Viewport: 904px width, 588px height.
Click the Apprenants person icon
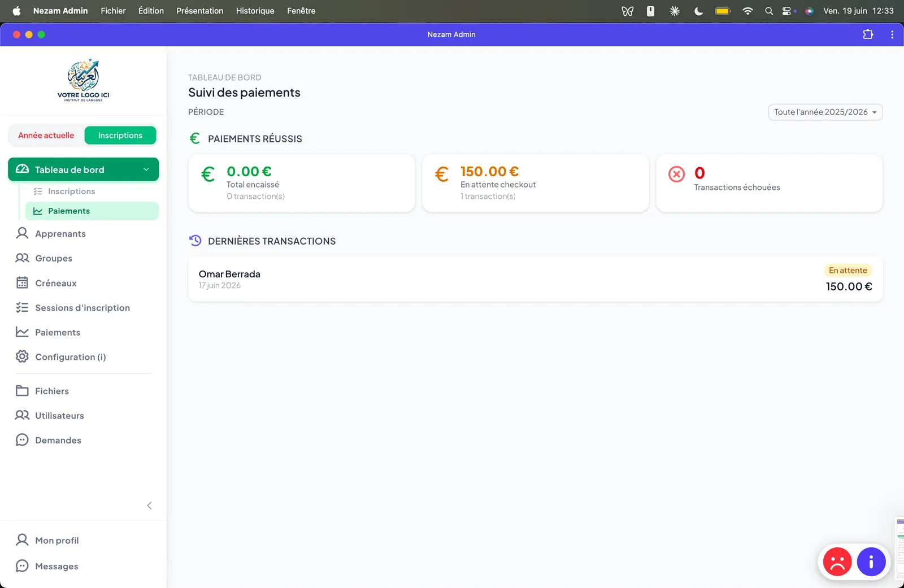point(22,233)
